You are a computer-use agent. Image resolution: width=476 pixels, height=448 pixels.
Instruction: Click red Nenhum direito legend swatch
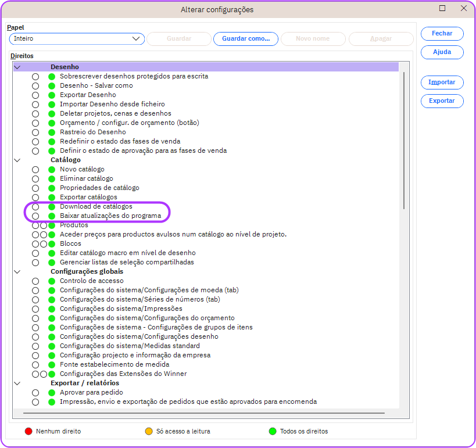point(28,431)
